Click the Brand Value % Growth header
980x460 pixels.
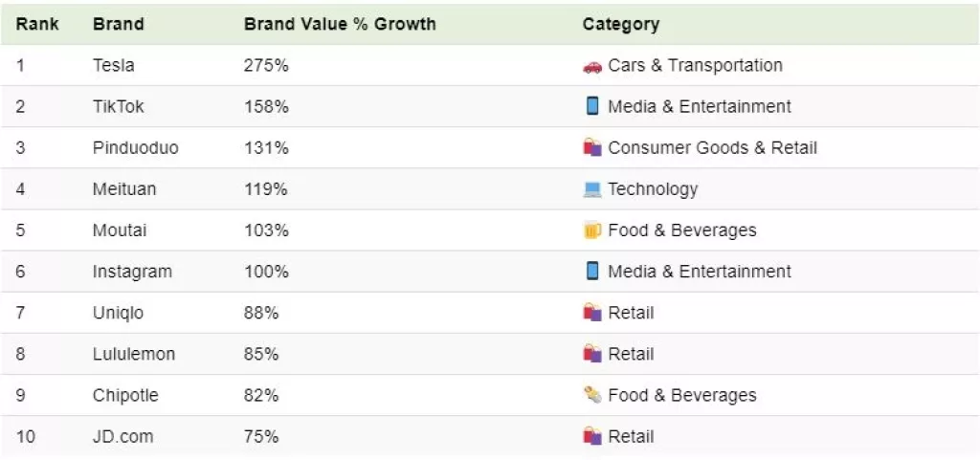pos(340,24)
